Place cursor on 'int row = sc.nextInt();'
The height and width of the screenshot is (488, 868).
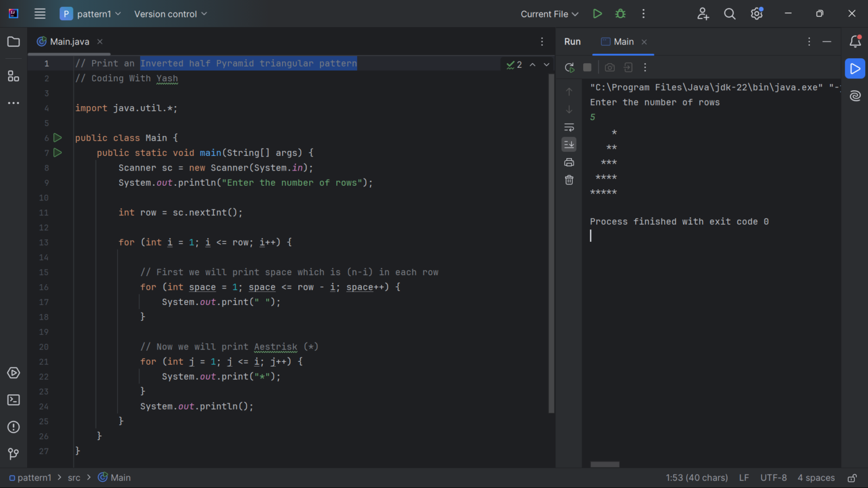click(x=180, y=212)
